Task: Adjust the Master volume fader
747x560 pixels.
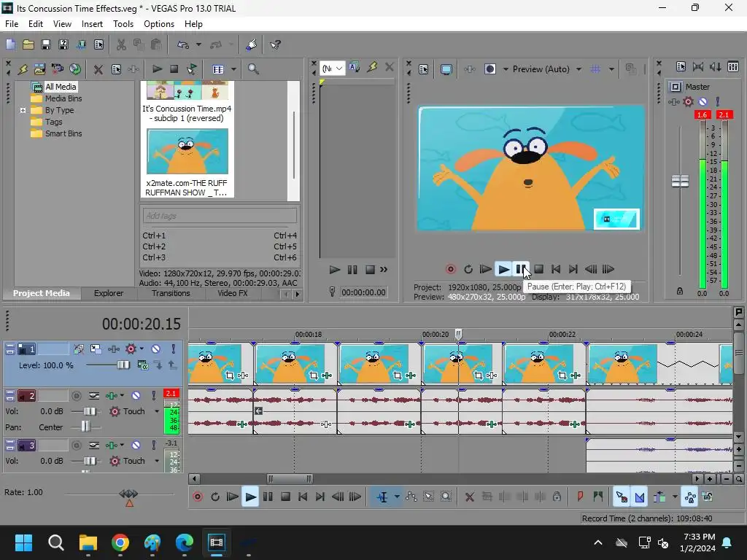Action: pyautogui.click(x=680, y=181)
